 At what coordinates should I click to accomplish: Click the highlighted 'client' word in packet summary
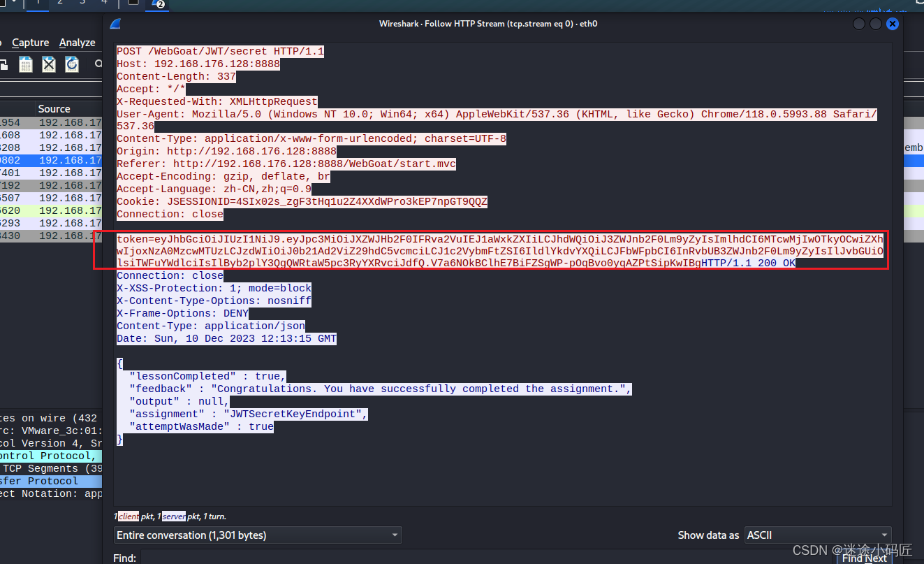(129, 516)
